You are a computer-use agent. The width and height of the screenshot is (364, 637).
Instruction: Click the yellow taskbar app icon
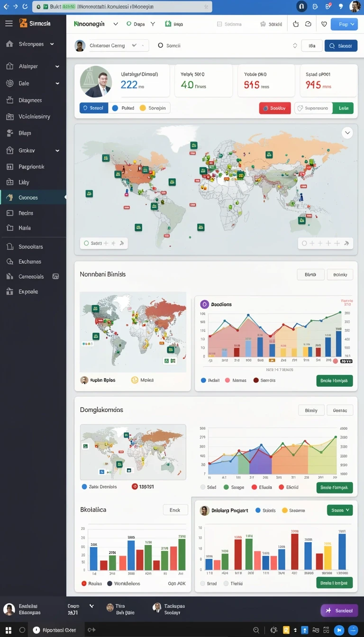tap(286, 630)
